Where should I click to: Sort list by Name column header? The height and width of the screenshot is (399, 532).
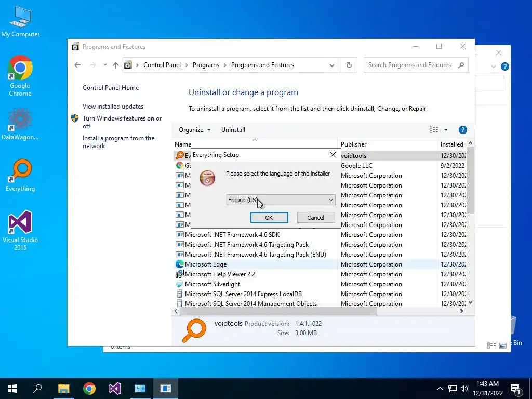(x=255, y=144)
